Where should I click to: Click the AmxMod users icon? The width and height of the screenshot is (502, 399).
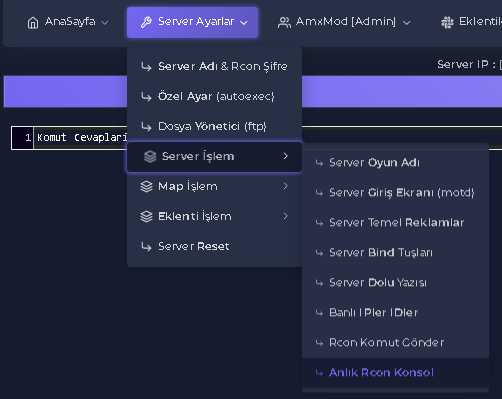pos(284,23)
